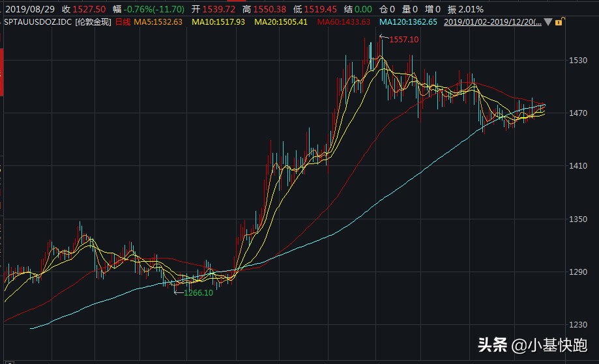Viewport: 599px width, 364px height.
Task: Click the MA10:1517.93 indicator label
Action: point(218,22)
